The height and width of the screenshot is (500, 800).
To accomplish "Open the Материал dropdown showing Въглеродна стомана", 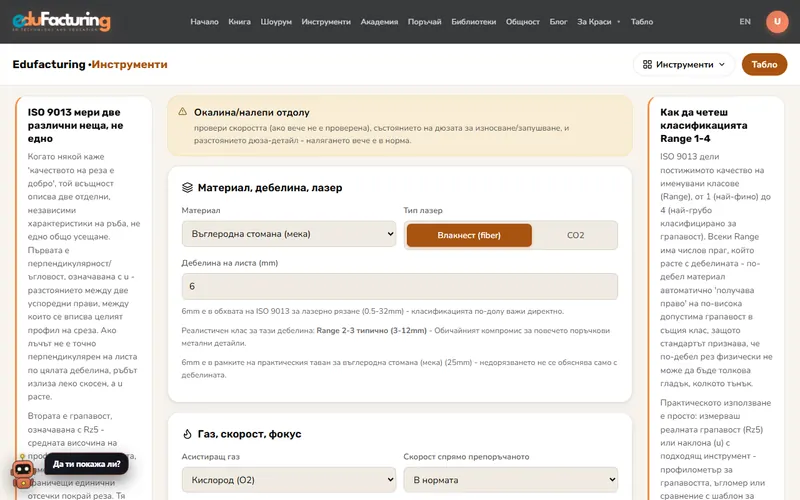I will [289, 234].
